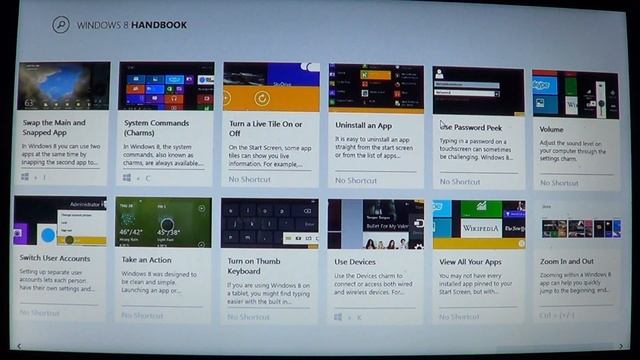Open the System Commands (Charms) thumbnail image
Image resolution: width=640 pixels, height=360 pixels.
(x=166, y=86)
